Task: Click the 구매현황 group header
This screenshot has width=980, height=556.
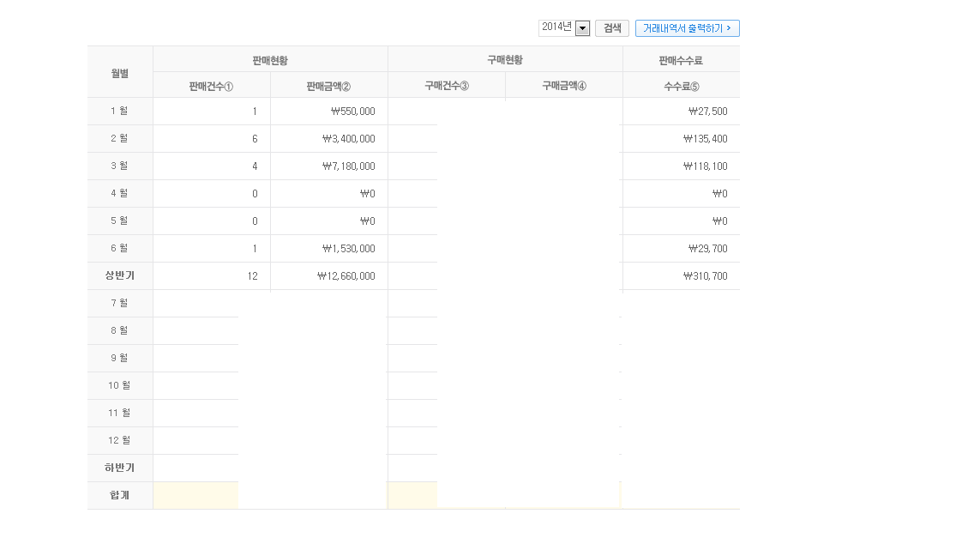Action: 505,60
